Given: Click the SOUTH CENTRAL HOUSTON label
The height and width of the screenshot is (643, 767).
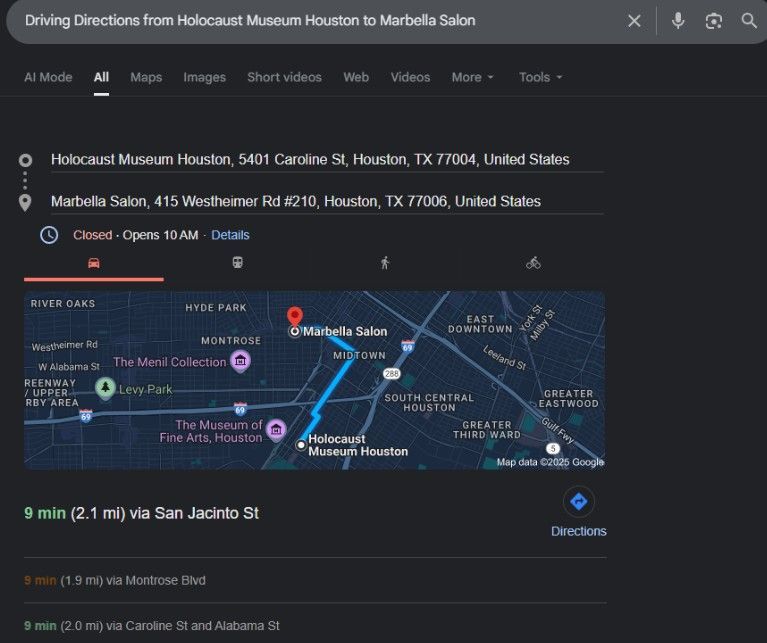Looking at the screenshot, I should tap(429, 402).
